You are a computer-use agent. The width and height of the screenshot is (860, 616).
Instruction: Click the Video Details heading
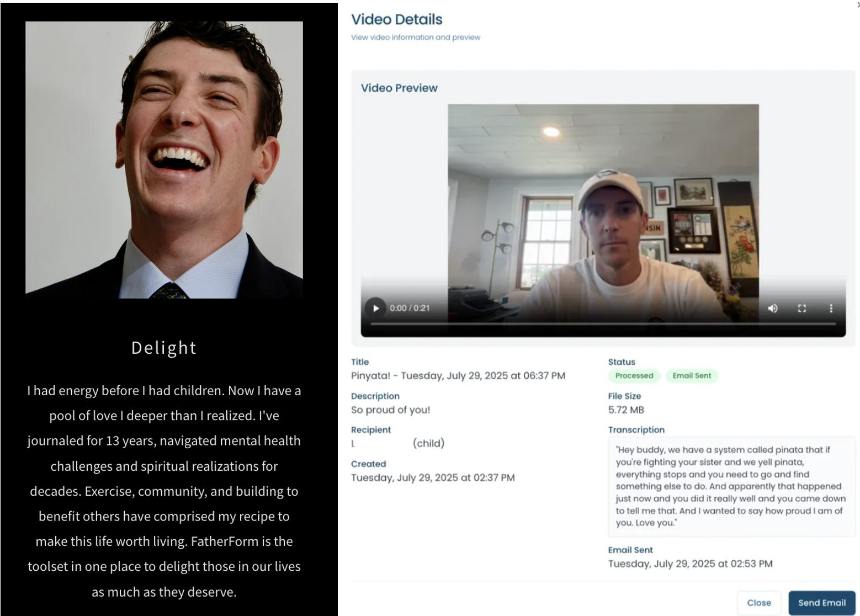click(396, 20)
